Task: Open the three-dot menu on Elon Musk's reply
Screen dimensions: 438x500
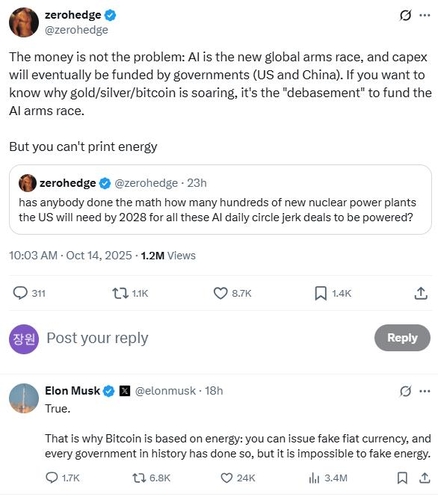Action: click(424, 391)
